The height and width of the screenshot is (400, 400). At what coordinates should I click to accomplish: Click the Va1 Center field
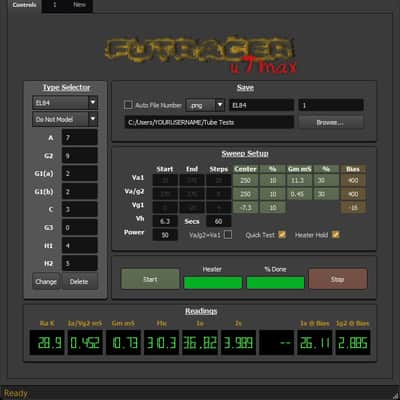245,180
